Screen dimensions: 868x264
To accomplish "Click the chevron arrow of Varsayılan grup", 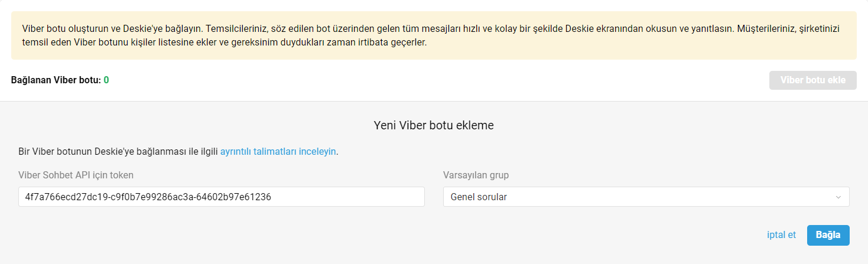I will tap(838, 197).
